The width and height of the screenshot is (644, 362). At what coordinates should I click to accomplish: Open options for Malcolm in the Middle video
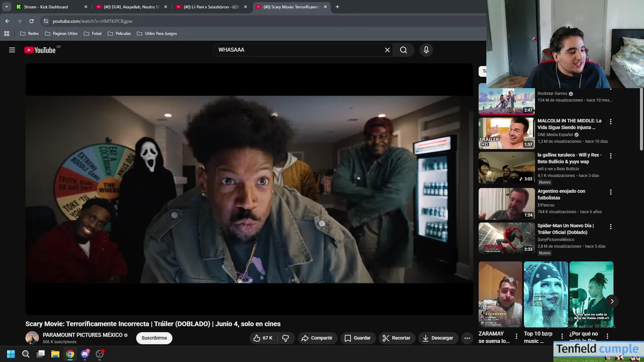(x=611, y=122)
